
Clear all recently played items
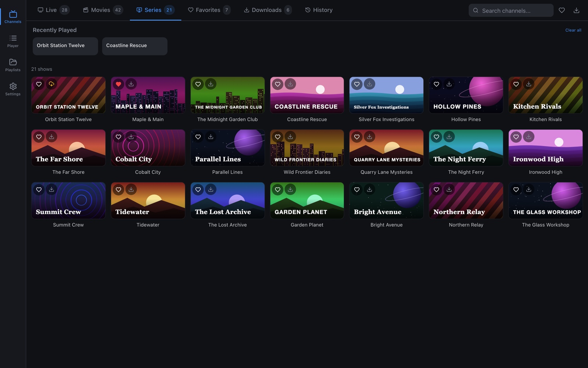(x=573, y=30)
